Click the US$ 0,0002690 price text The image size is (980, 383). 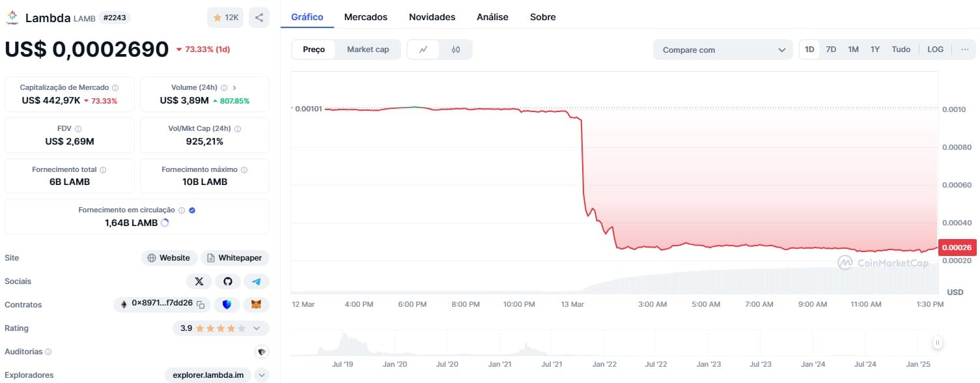87,50
